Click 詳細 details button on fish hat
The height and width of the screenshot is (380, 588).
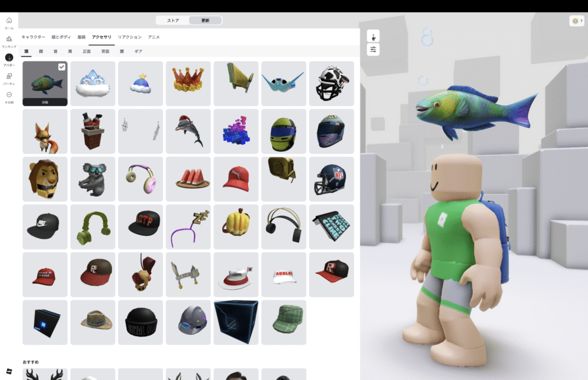coord(45,102)
